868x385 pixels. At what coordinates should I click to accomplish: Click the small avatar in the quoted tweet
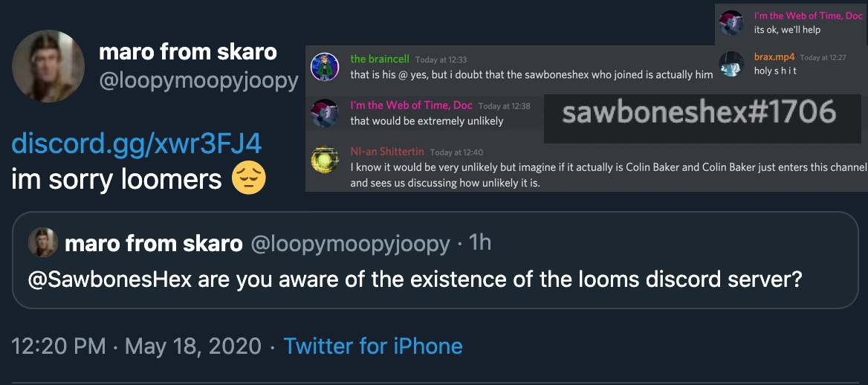click(x=43, y=242)
